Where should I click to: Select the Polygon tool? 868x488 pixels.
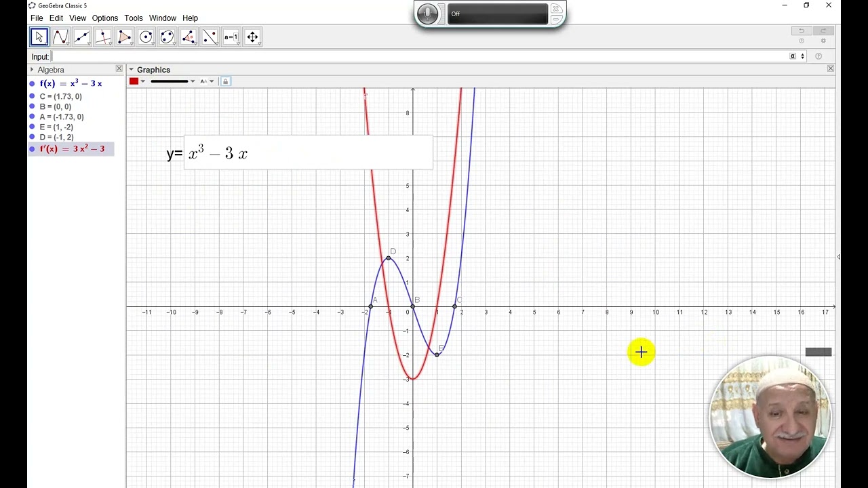(x=125, y=37)
